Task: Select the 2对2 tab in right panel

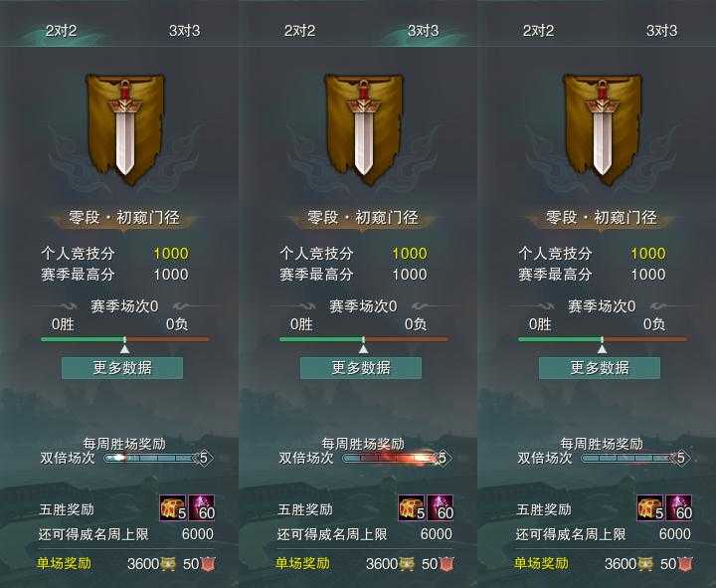Action: [538, 31]
